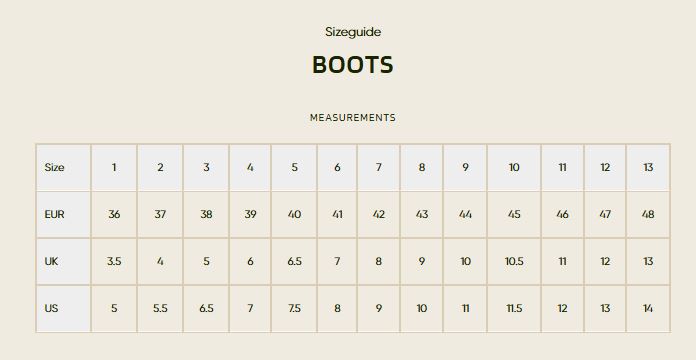This screenshot has height=360, width=696.
Task: Pick the US row cell showing 6.5
Action: [206, 309]
